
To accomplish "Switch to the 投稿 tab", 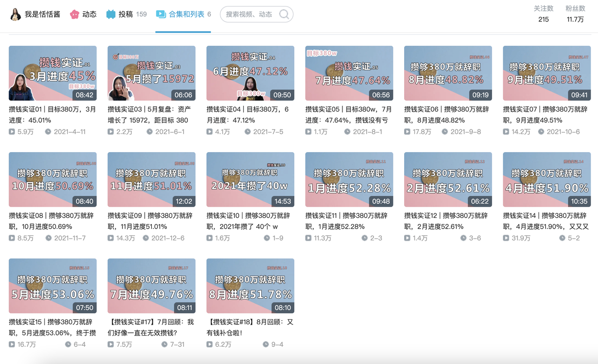I will [126, 14].
